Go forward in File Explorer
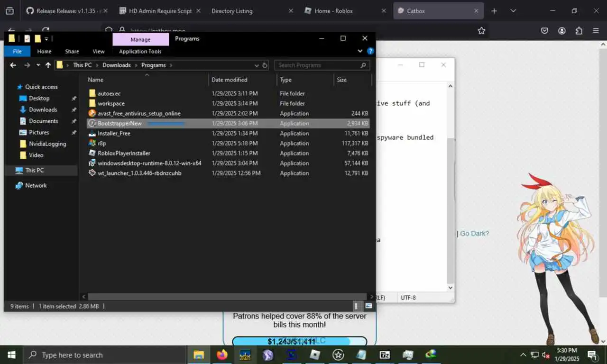The width and height of the screenshot is (607, 364). click(x=27, y=65)
